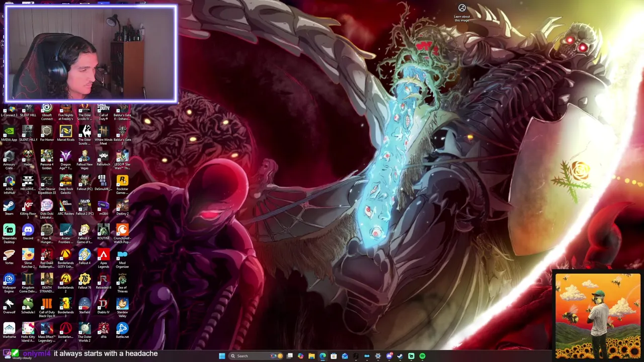Select the Overwolf desktop shortcut
The height and width of the screenshot is (362, 644).
point(9,307)
